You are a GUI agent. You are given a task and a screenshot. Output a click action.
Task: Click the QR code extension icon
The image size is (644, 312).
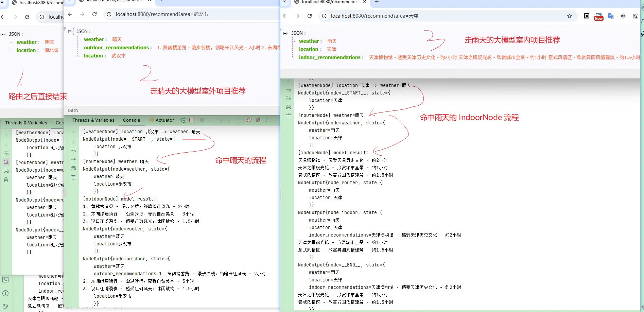(635, 16)
